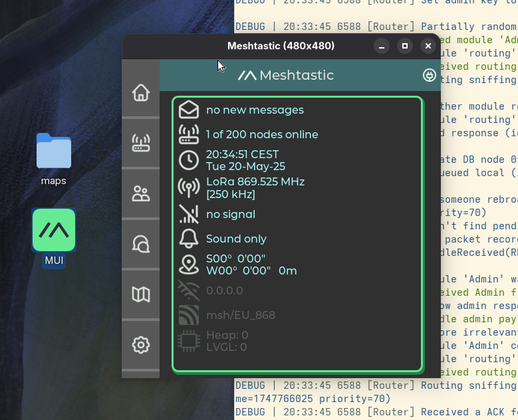The image size is (518, 420).
Task: Open the Home screen in the sidebar
Action: pos(141,92)
